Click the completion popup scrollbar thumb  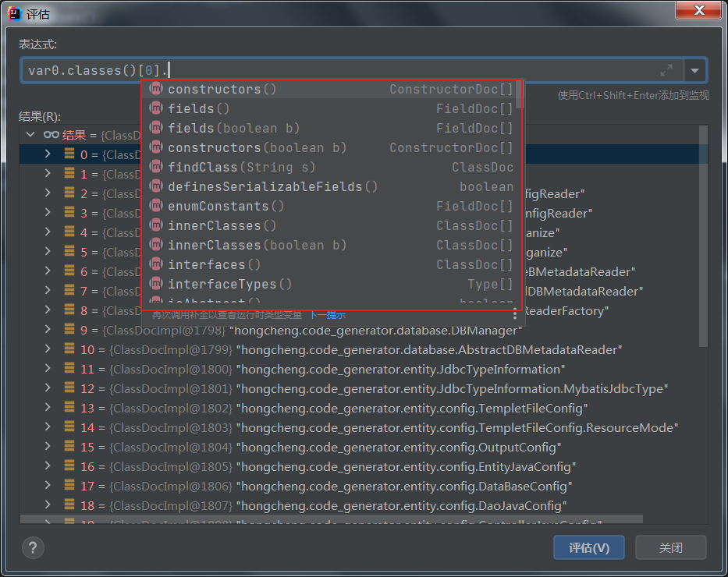click(x=520, y=94)
